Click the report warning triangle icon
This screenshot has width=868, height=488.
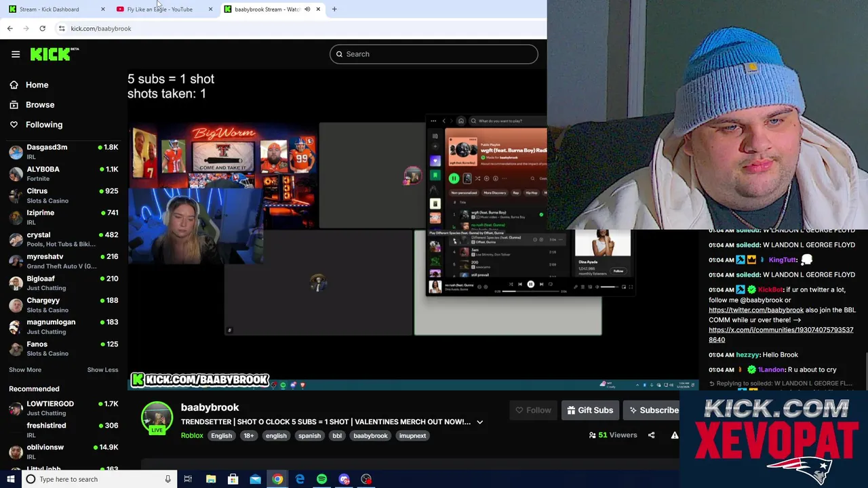coord(675,435)
